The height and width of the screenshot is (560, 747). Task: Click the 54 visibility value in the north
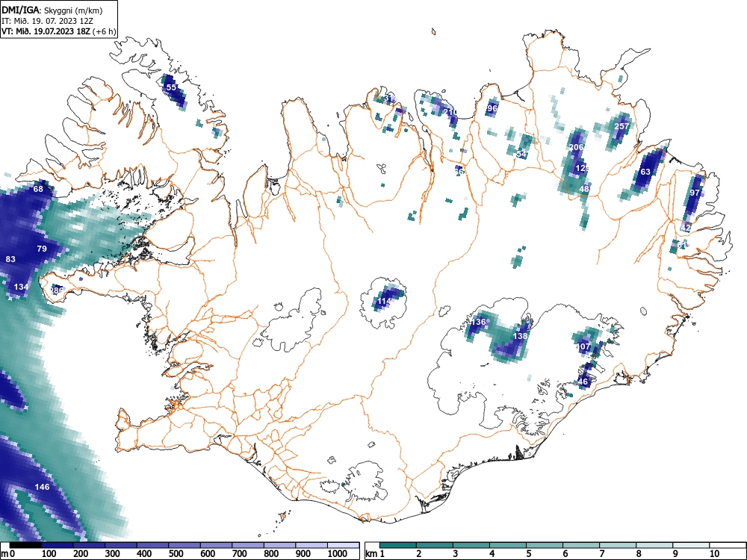coord(521,155)
